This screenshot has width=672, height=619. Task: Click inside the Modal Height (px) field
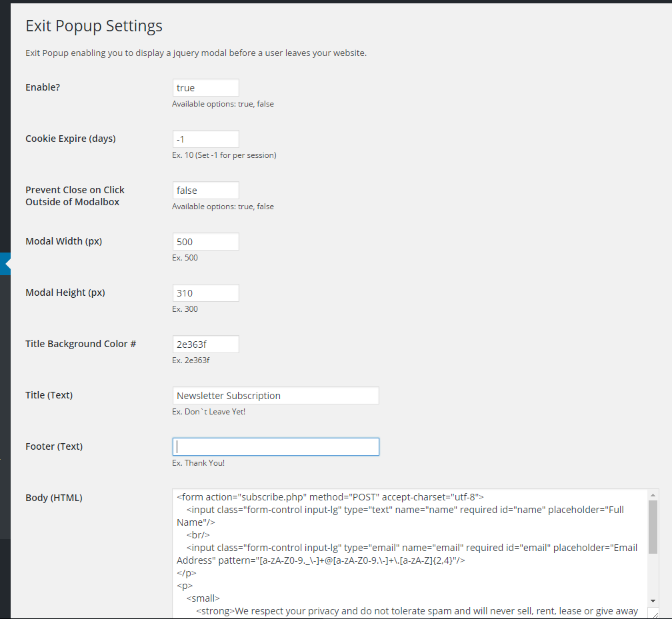click(x=205, y=293)
